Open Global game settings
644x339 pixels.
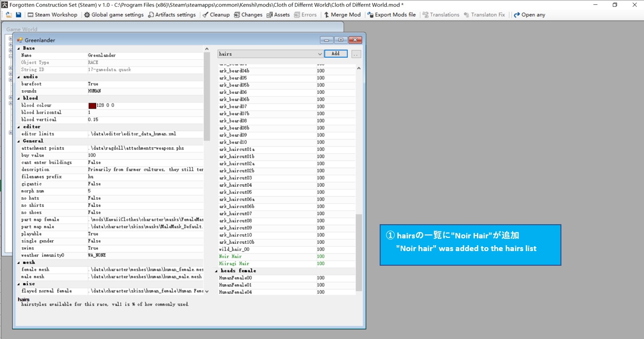(114, 15)
